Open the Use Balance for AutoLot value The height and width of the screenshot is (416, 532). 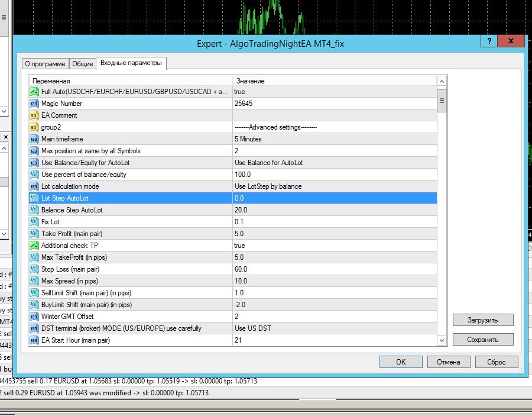point(335,163)
